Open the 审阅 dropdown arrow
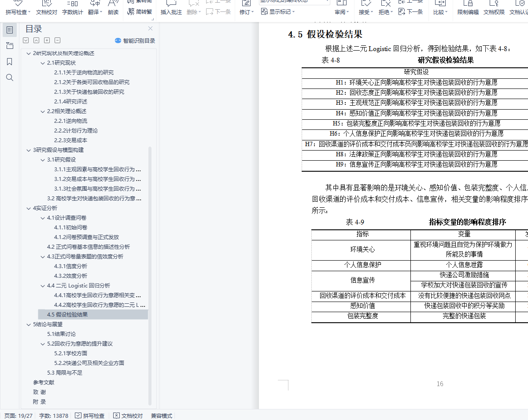Image resolution: width=528 pixels, height=420 pixels. [348, 12]
